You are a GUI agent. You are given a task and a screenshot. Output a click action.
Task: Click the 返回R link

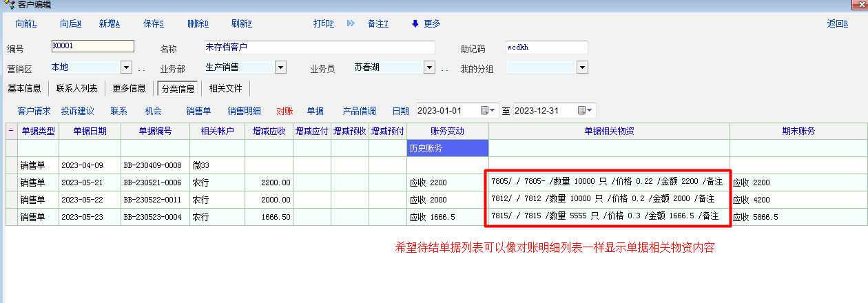(837, 23)
